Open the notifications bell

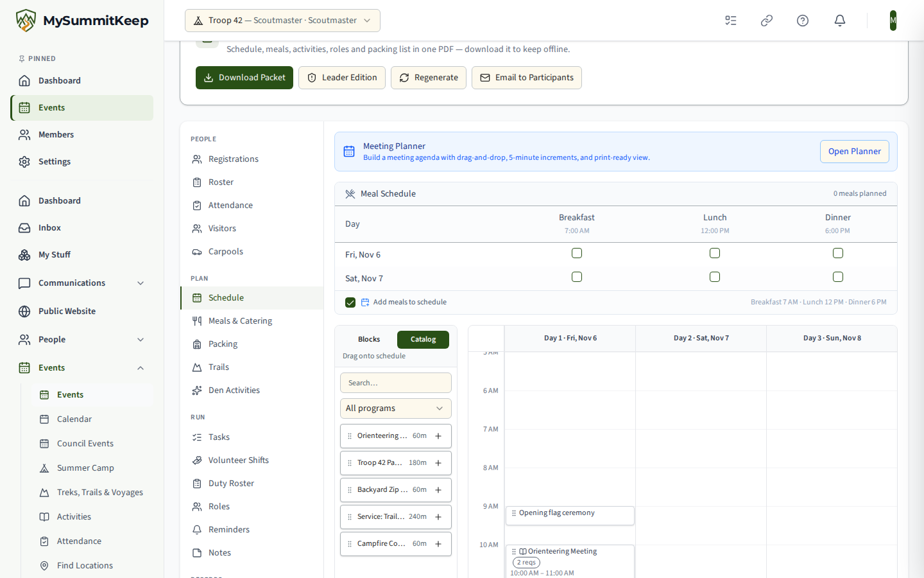(x=840, y=21)
